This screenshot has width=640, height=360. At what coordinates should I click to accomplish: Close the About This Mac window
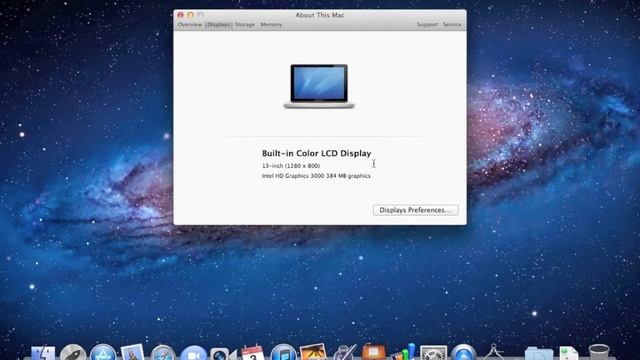click(x=180, y=15)
